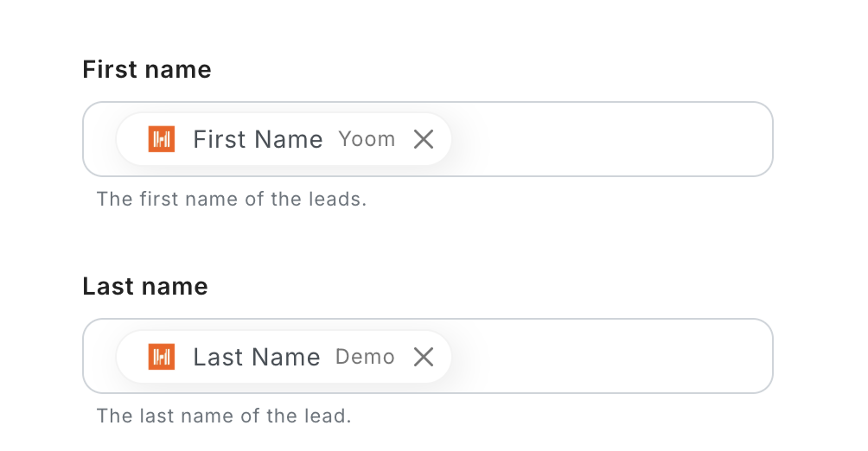Click the orange Yoom icon in Last Name chip
868x451 pixels.
pos(162,357)
